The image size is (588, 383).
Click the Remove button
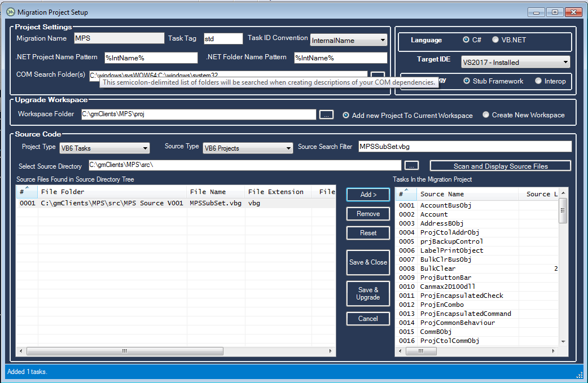(x=368, y=214)
